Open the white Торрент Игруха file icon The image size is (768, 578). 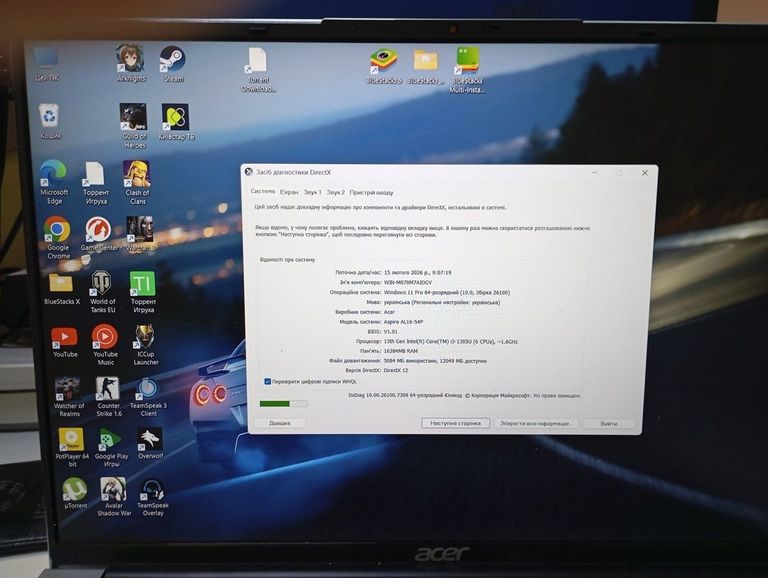[95, 183]
